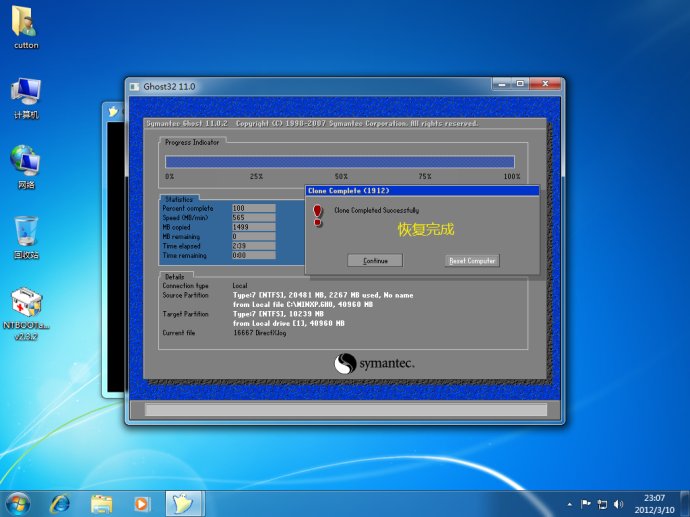690x517 pixels.
Task: Maximize the Ghost32 11.0 window
Action: pyautogui.click(x=520, y=84)
